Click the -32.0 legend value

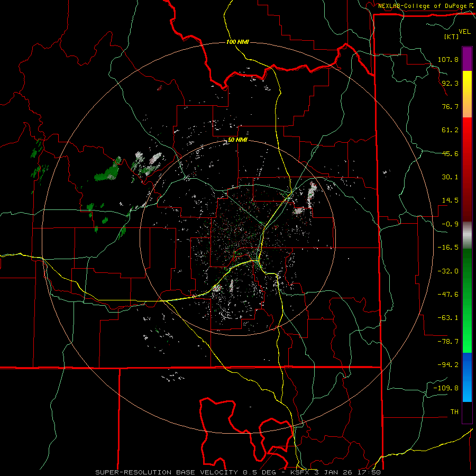pyautogui.click(x=448, y=271)
